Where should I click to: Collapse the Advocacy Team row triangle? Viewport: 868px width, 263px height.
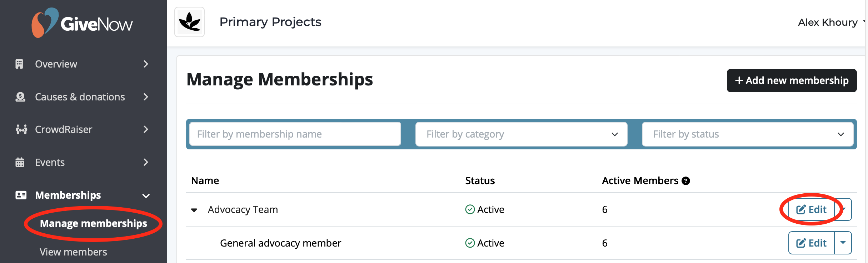pyautogui.click(x=194, y=210)
